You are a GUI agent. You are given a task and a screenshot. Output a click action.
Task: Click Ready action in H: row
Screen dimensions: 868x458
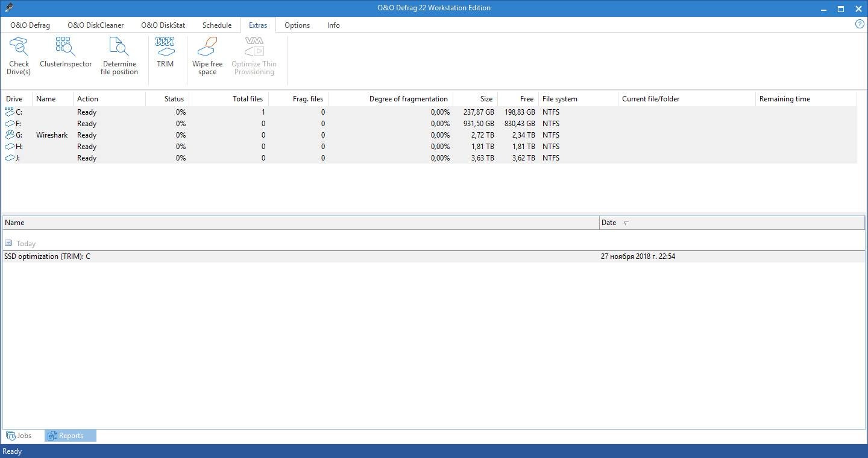[x=87, y=147]
